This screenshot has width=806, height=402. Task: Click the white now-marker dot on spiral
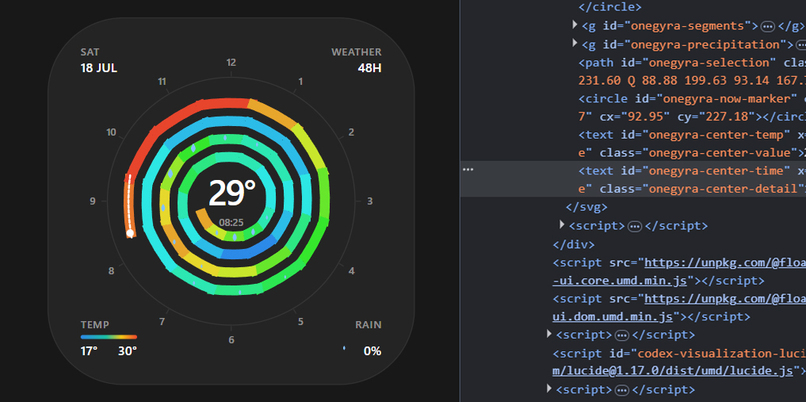(x=130, y=233)
